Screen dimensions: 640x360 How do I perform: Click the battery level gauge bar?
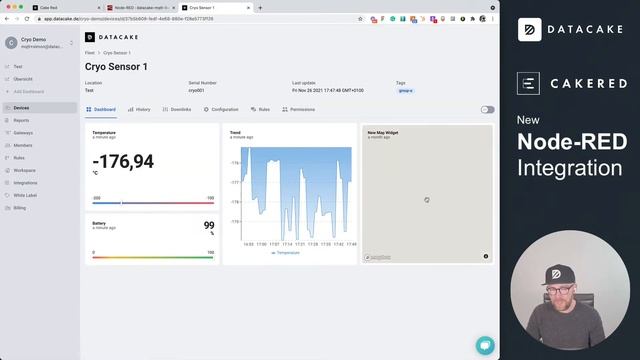tap(153, 257)
